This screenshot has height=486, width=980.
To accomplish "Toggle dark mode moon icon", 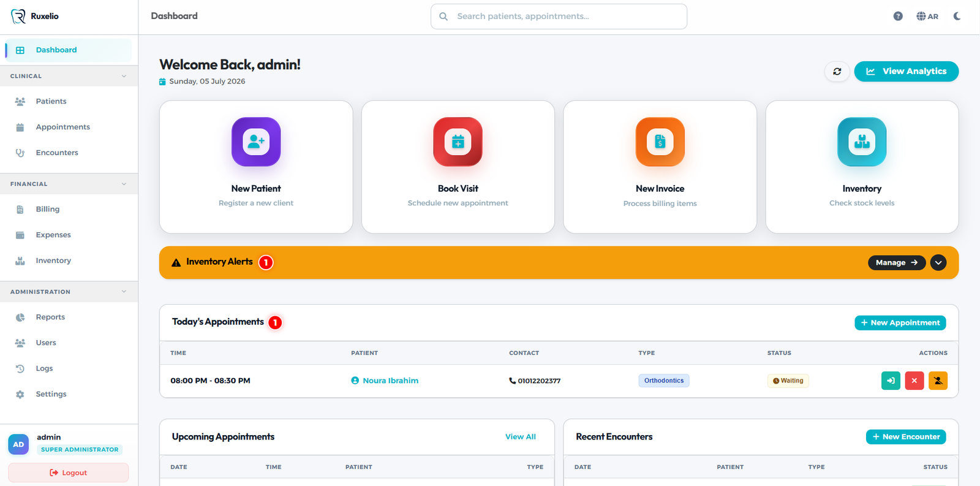I will point(957,17).
